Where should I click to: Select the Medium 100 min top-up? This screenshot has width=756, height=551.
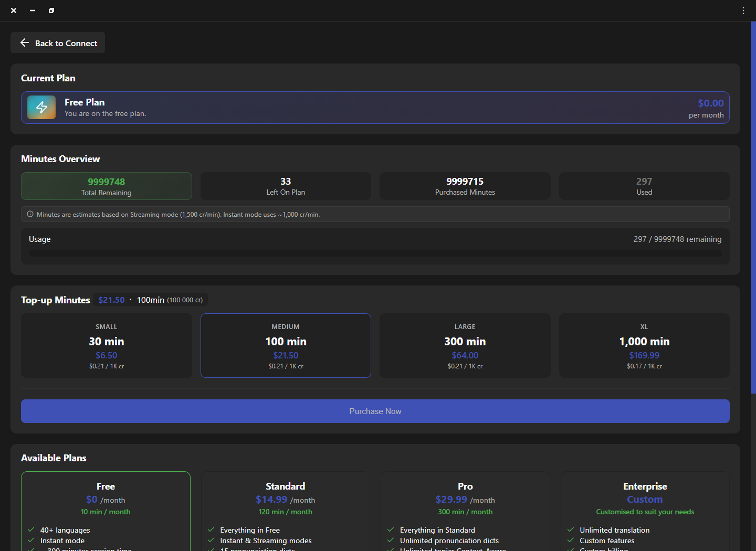coord(286,345)
